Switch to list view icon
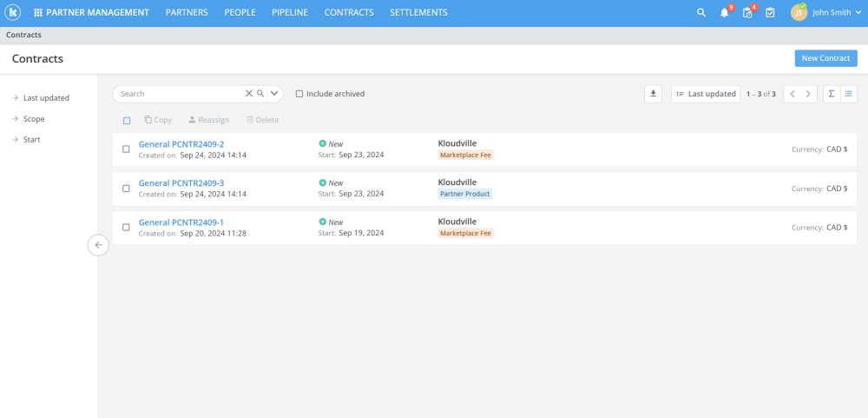 [849, 94]
